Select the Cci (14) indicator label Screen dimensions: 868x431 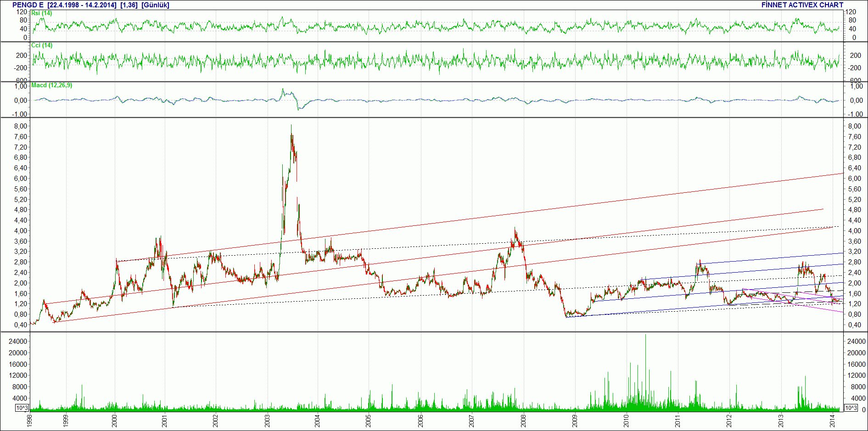[42, 45]
